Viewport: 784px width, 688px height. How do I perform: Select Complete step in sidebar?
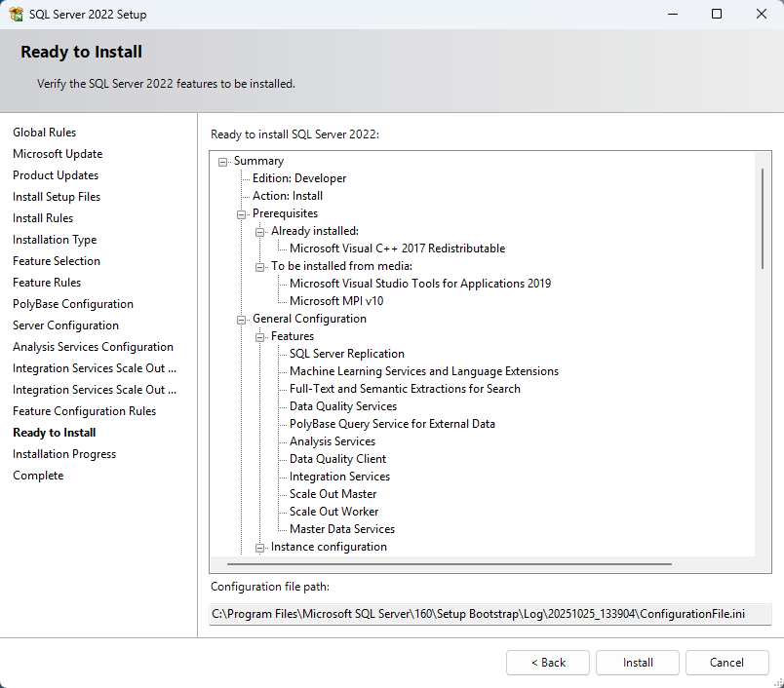[38, 476]
